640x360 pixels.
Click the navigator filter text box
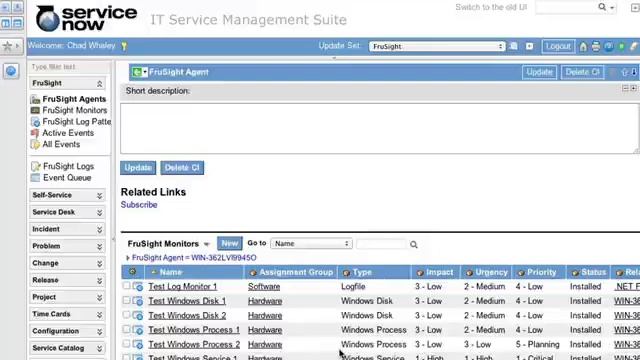pyautogui.click(x=69, y=67)
